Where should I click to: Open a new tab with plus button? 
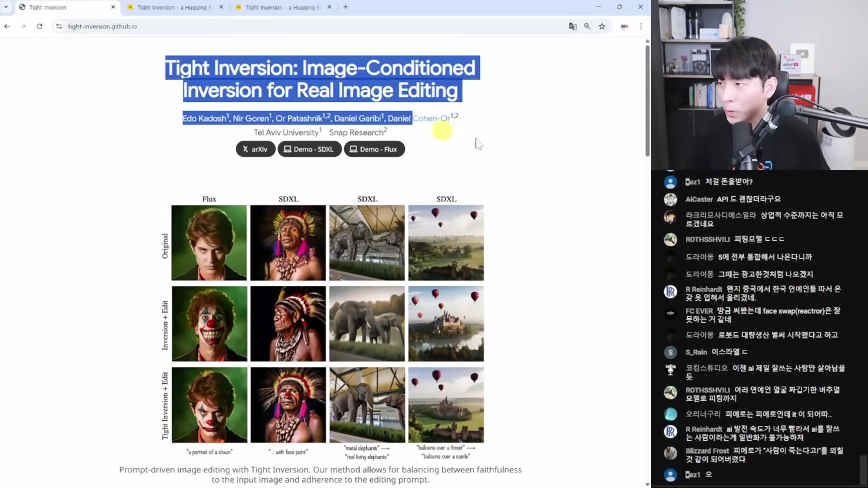346,7
